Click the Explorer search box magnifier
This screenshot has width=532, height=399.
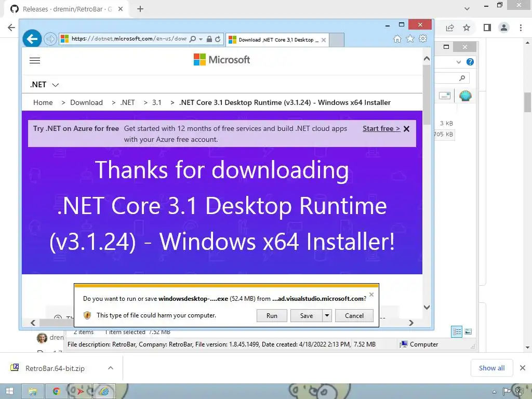[x=462, y=78]
